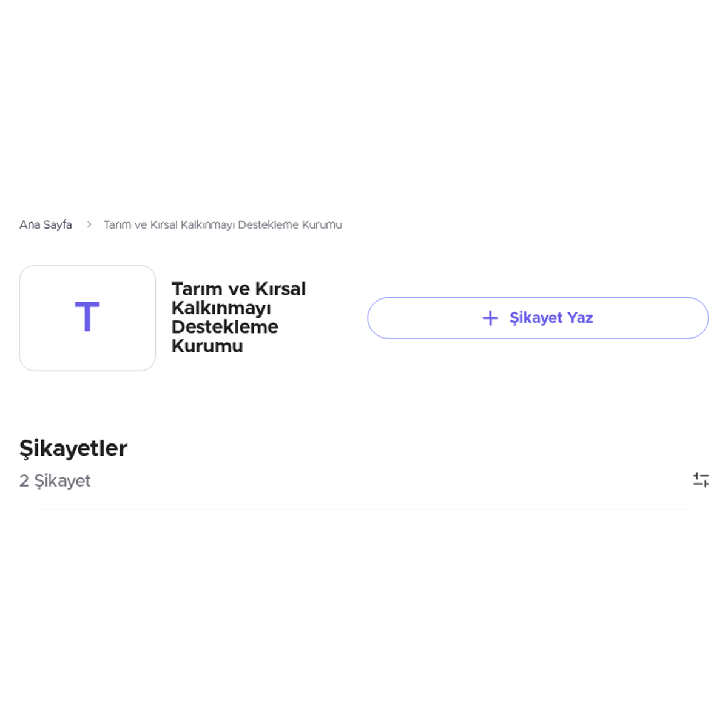The width and height of the screenshot is (728, 728).
Task: Open the complaints filter settings icon
Action: pos(701,480)
